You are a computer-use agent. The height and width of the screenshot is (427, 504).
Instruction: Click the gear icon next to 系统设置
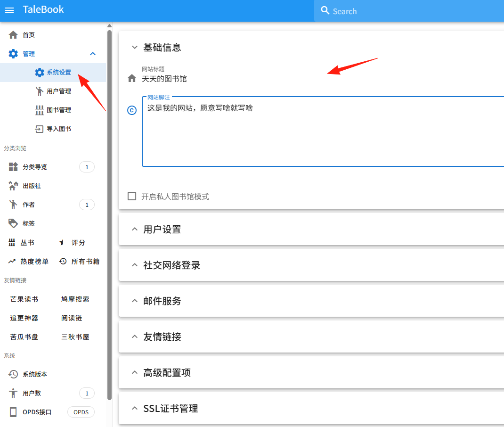[x=39, y=73]
